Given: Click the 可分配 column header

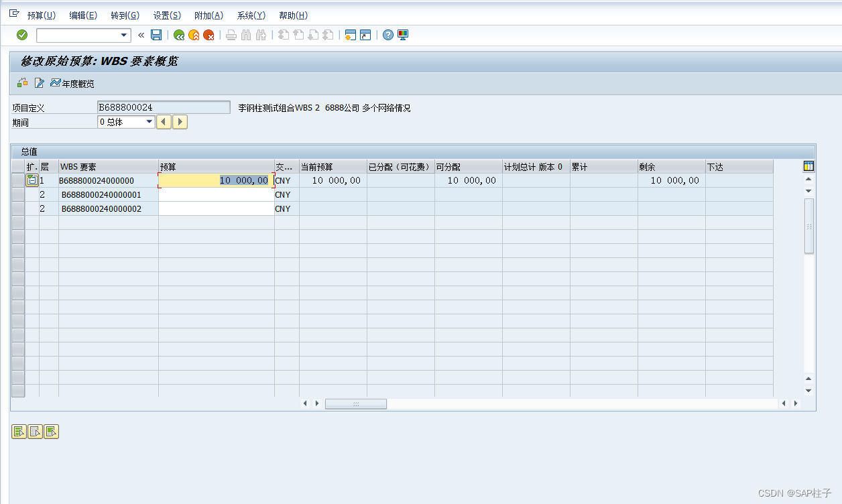Looking at the screenshot, I should (x=469, y=166).
